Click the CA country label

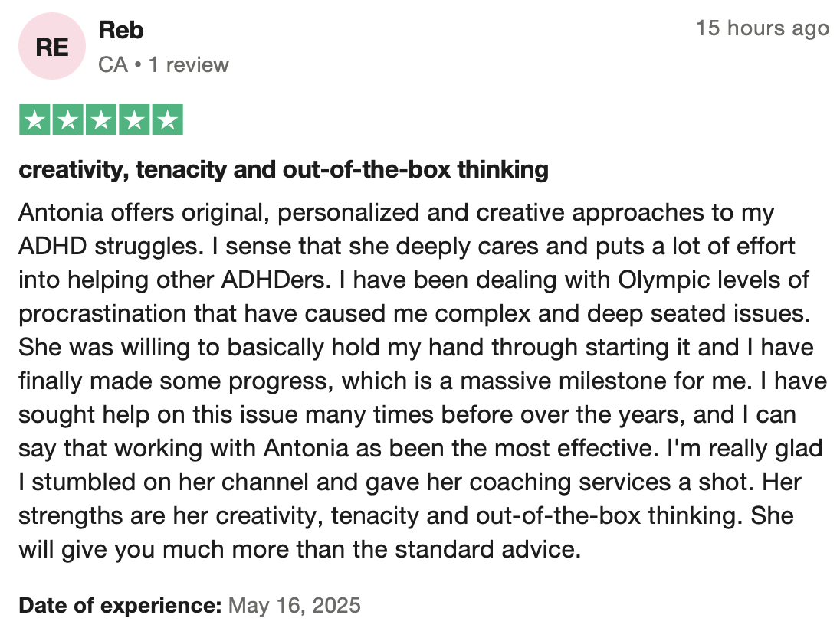(113, 64)
